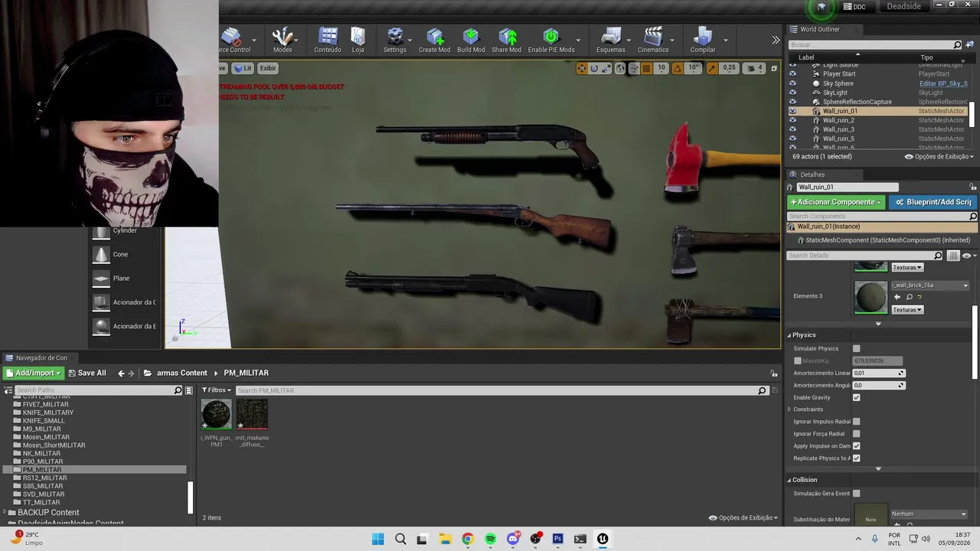The image size is (980, 551).
Task: Click the Adicionar Componente button
Action: click(x=836, y=202)
